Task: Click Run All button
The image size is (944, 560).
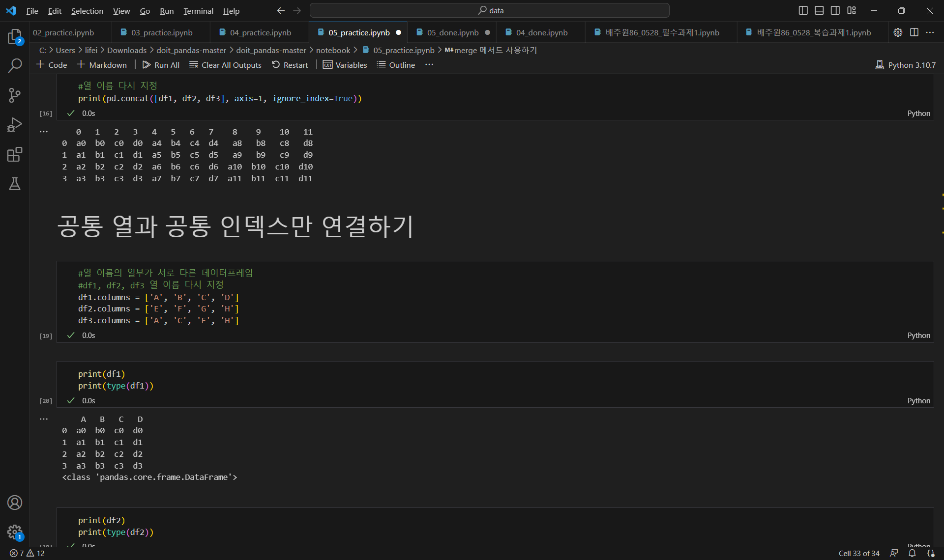Action: pos(161,65)
